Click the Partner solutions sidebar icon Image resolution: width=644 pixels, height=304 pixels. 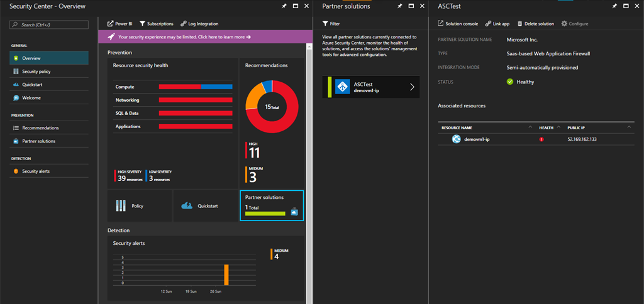click(16, 141)
